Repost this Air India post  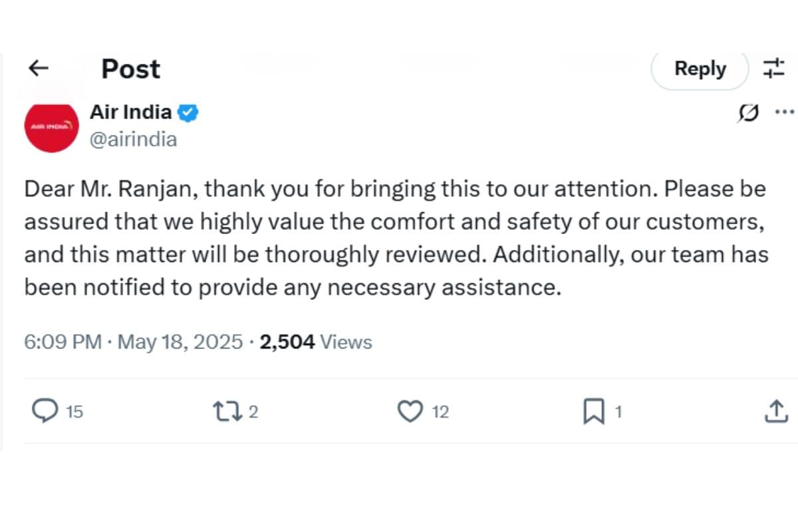click(227, 412)
